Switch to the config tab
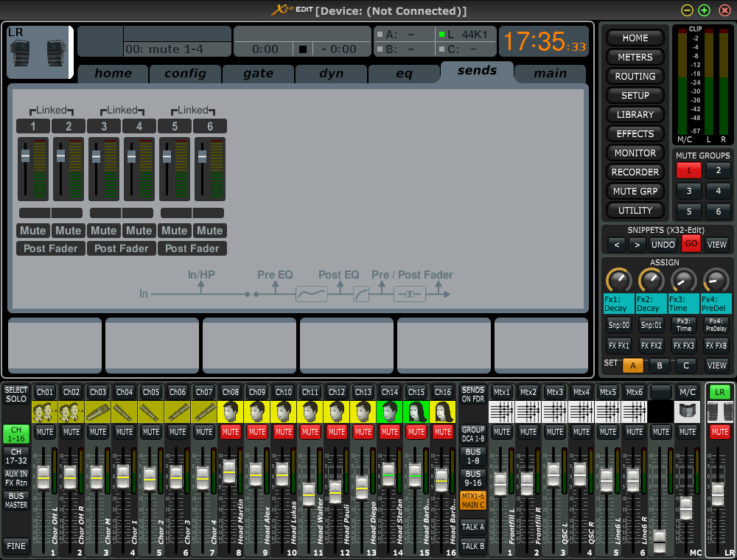Viewport: 737px width, 560px height. pyautogui.click(x=185, y=73)
